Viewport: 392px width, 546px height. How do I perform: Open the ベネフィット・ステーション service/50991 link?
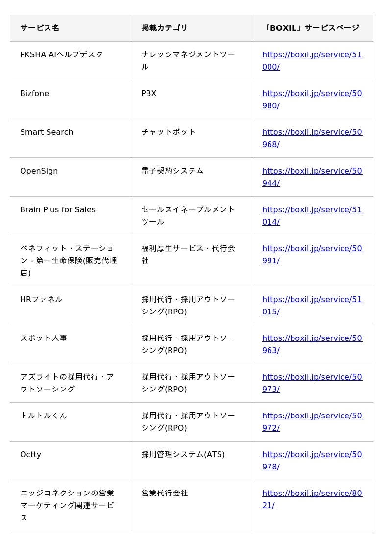(312, 254)
